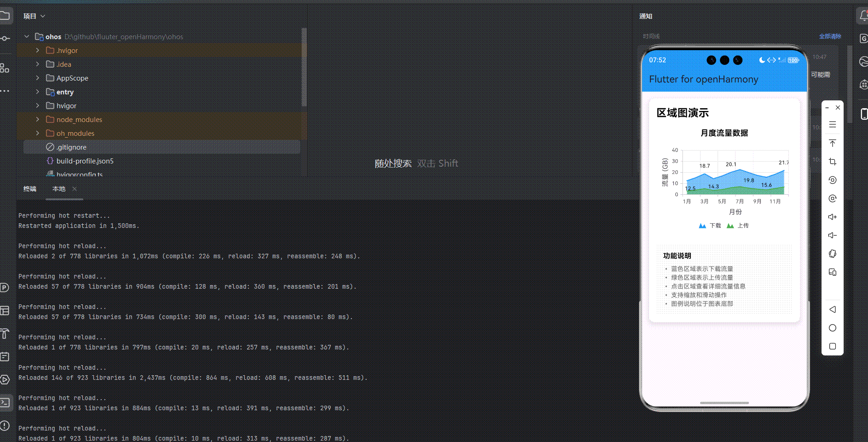The height and width of the screenshot is (442, 868).
Task: Take emulator screenshot with crop icon
Action: [833, 162]
